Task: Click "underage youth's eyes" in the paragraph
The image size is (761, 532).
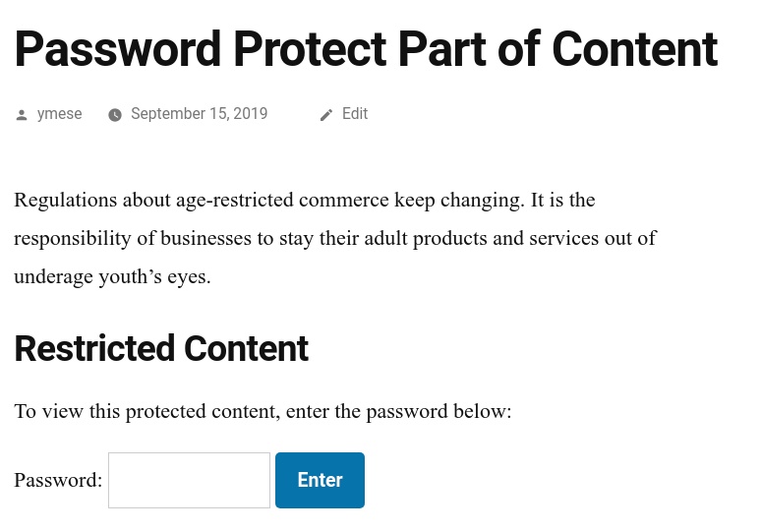Action: [112, 276]
